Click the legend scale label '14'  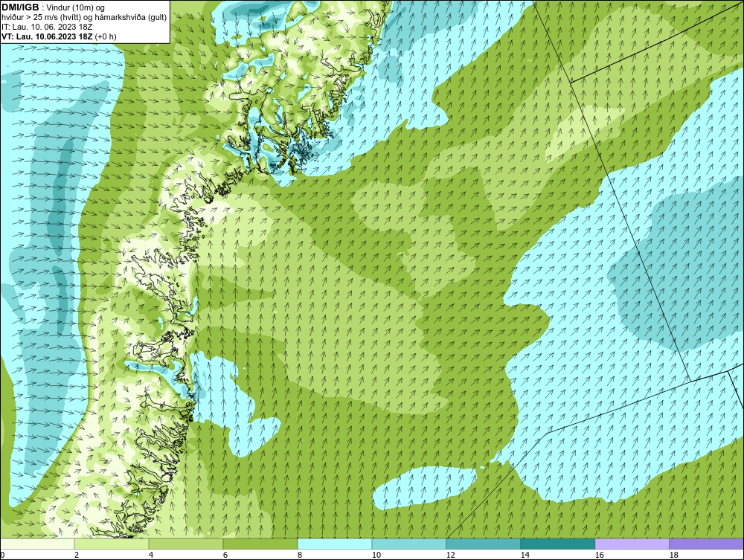click(525, 555)
